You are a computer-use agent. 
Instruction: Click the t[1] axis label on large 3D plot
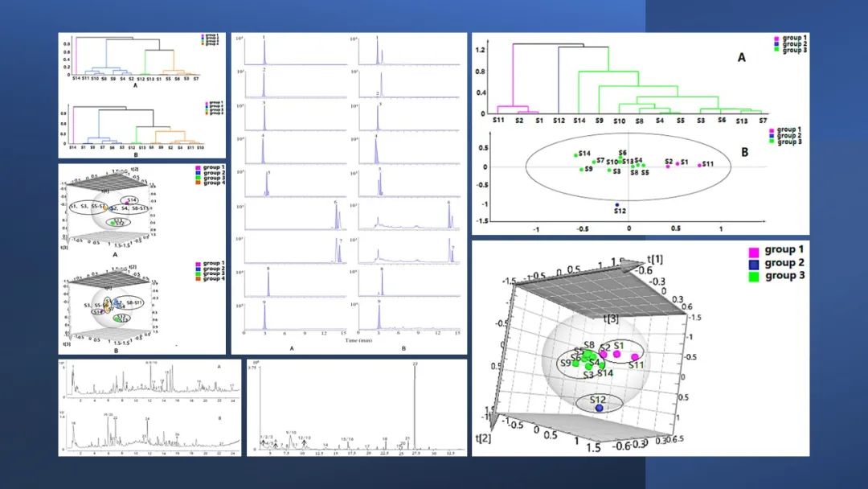[655, 261]
